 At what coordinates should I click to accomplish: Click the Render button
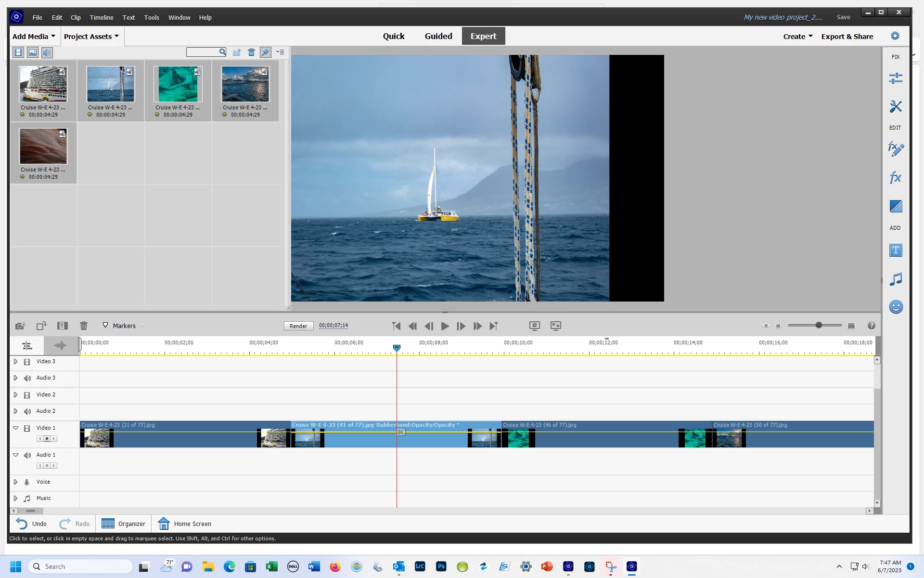click(298, 326)
